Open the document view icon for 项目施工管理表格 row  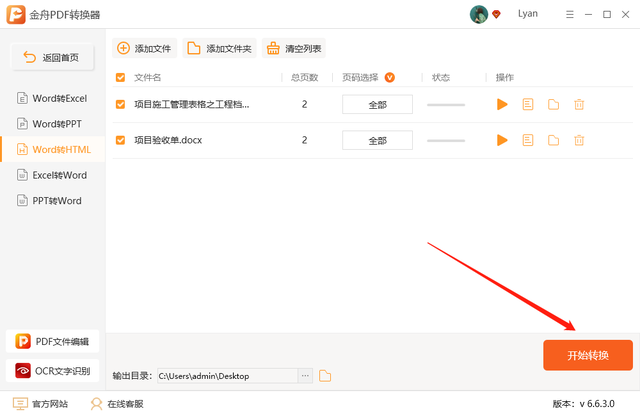pyautogui.click(x=528, y=105)
